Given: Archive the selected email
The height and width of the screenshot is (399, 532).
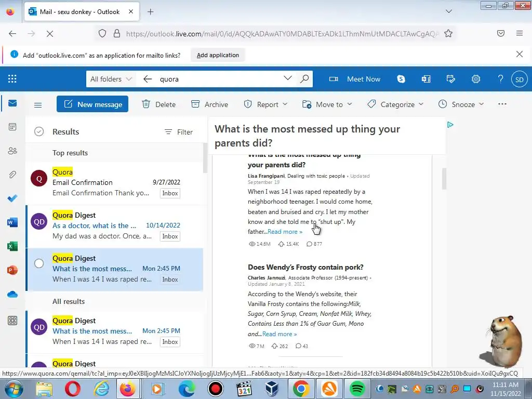Looking at the screenshot, I should [209, 104].
